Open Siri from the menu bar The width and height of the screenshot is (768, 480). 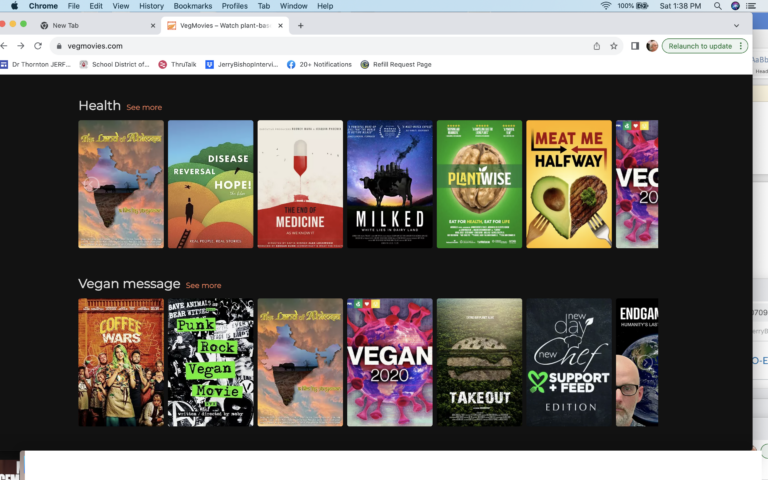[735, 6]
